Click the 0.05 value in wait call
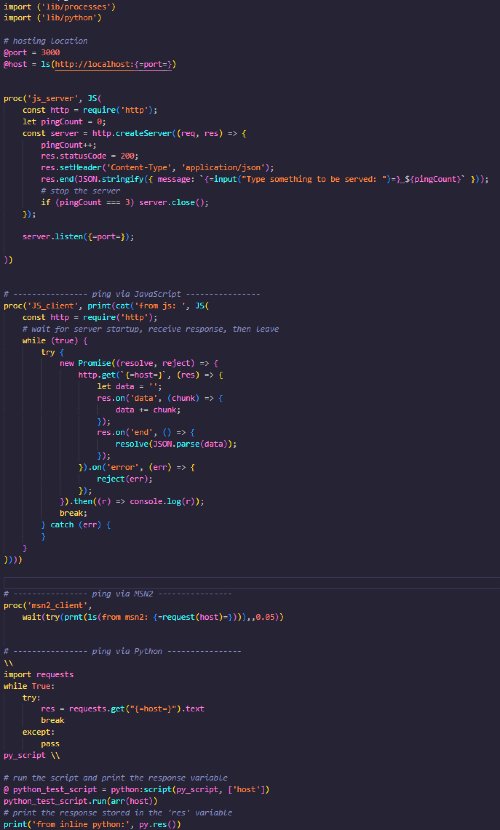The height and width of the screenshot is (830, 500). 265,617
